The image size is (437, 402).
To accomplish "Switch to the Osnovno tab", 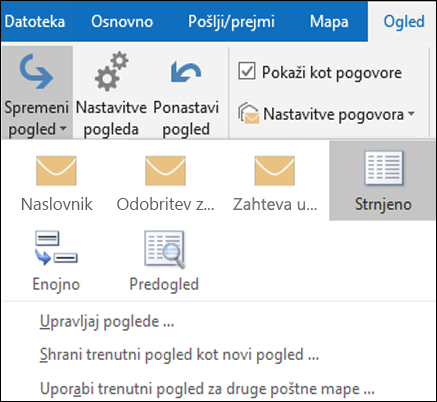I will [x=122, y=22].
